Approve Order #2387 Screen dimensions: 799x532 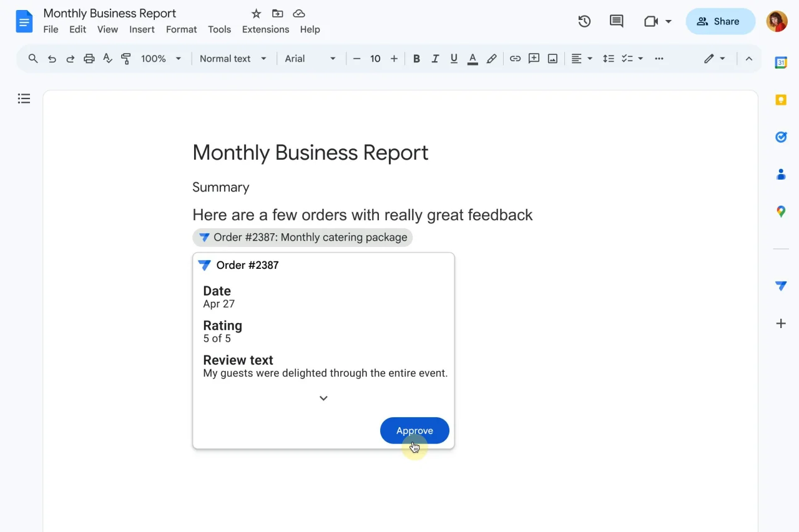414,430
